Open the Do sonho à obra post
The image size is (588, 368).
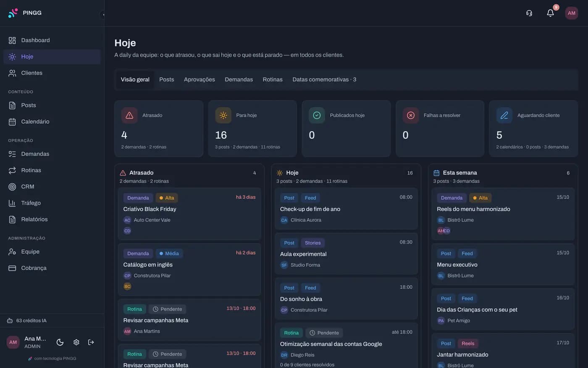[x=346, y=299]
